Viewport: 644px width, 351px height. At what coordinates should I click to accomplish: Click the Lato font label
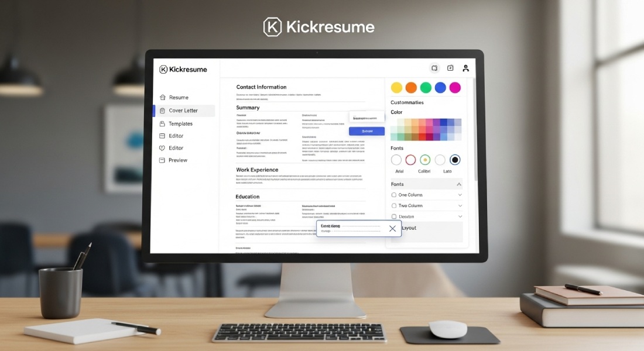tap(447, 171)
